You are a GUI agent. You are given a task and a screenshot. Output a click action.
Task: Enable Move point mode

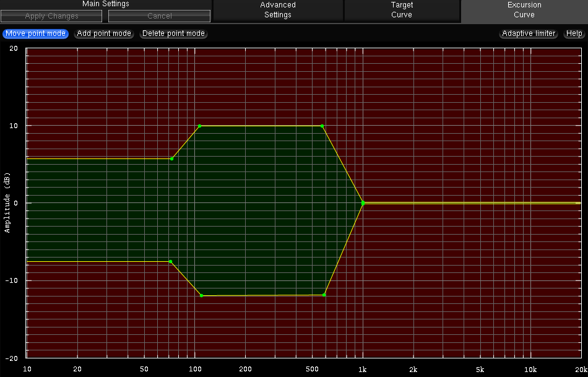[36, 33]
